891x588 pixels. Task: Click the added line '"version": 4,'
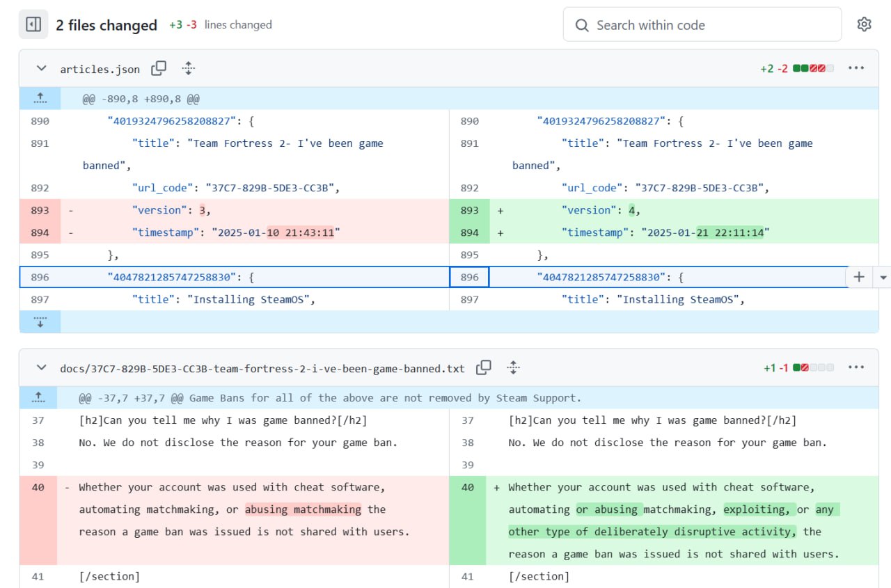click(601, 210)
